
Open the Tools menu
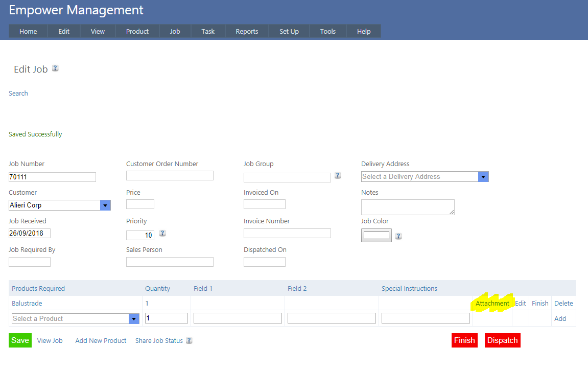pyautogui.click(x=327, y=31)
